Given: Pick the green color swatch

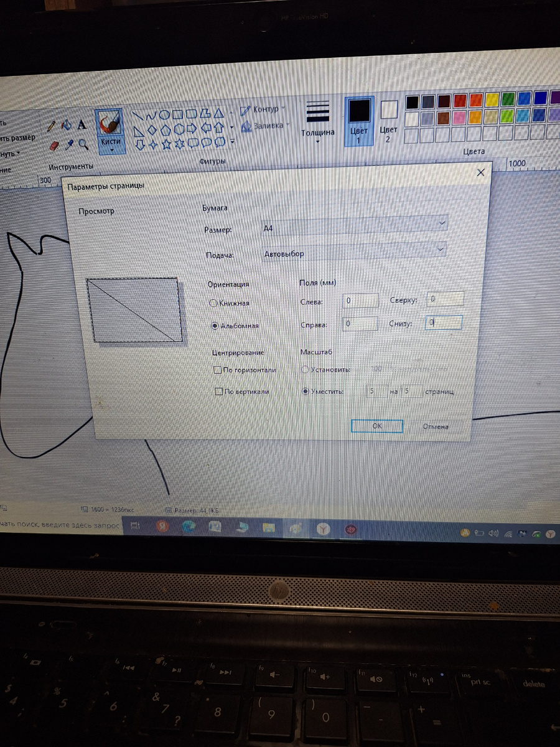Looking at the screenshot, I should click(x=508, y=99).
